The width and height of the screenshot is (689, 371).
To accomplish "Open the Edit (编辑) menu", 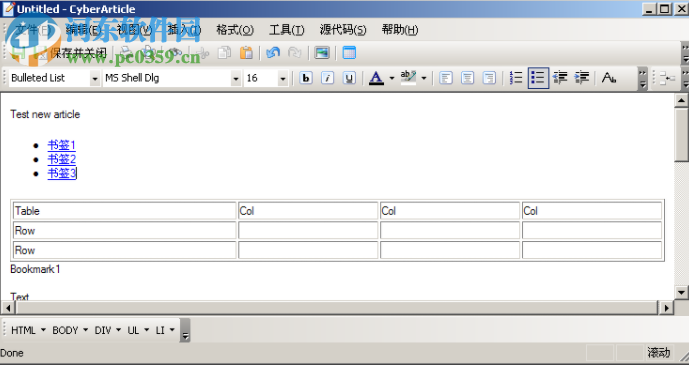I will tap(83, 30).
